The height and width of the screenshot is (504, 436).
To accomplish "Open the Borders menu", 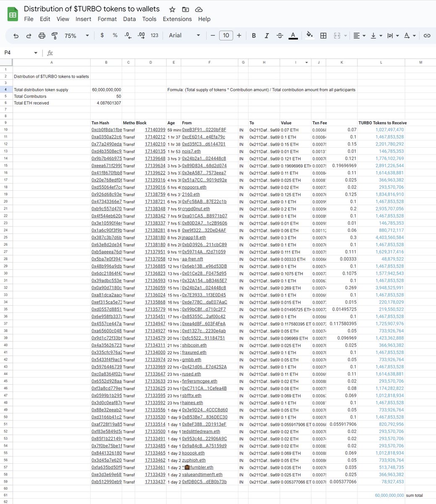I will pos(323,36).
